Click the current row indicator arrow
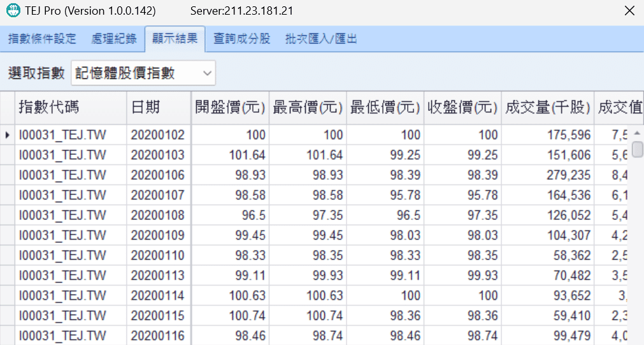644x345 pixels. click(7, 135)
